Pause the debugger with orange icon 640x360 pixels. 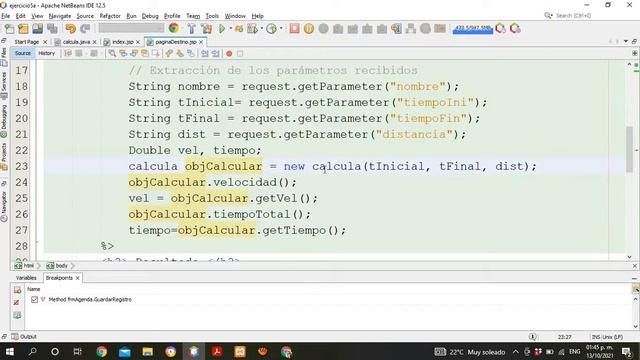tap(309, 29)
